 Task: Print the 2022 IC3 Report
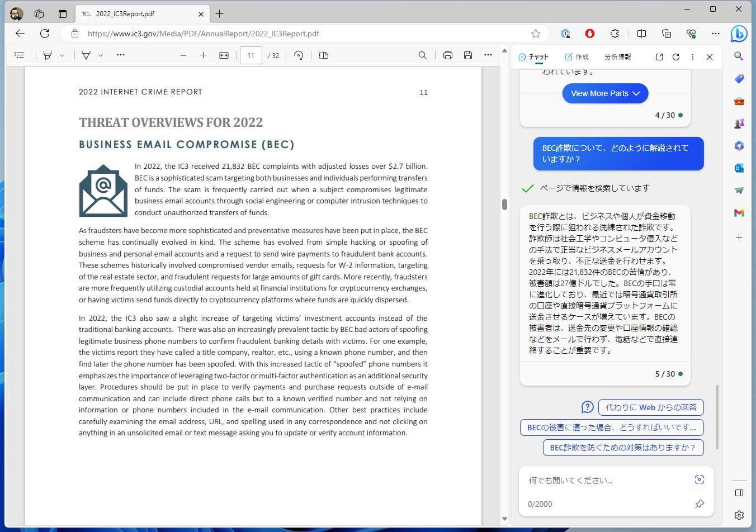(x=447, y=55)
